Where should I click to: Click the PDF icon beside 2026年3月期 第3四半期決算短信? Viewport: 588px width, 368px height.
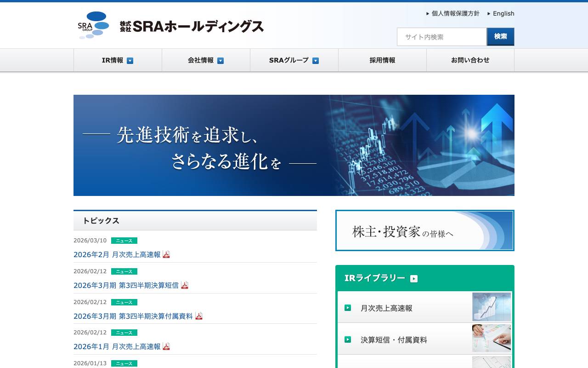click(x=185, y=285)
